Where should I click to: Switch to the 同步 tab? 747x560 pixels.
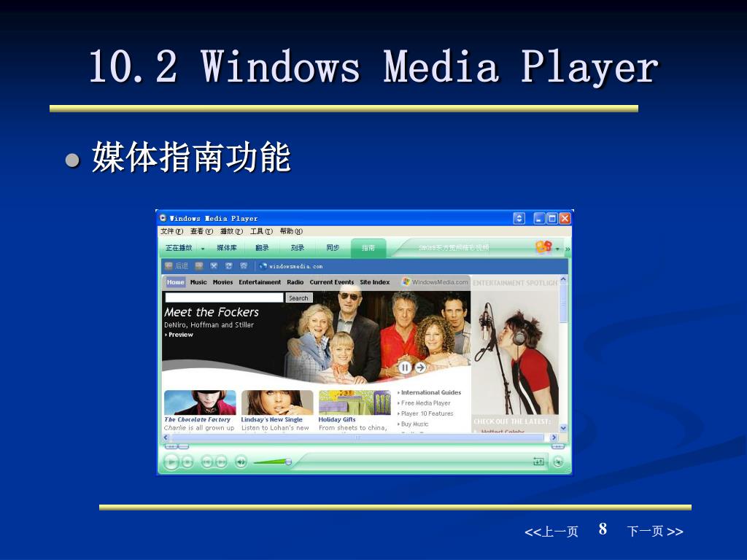point(333,248)
